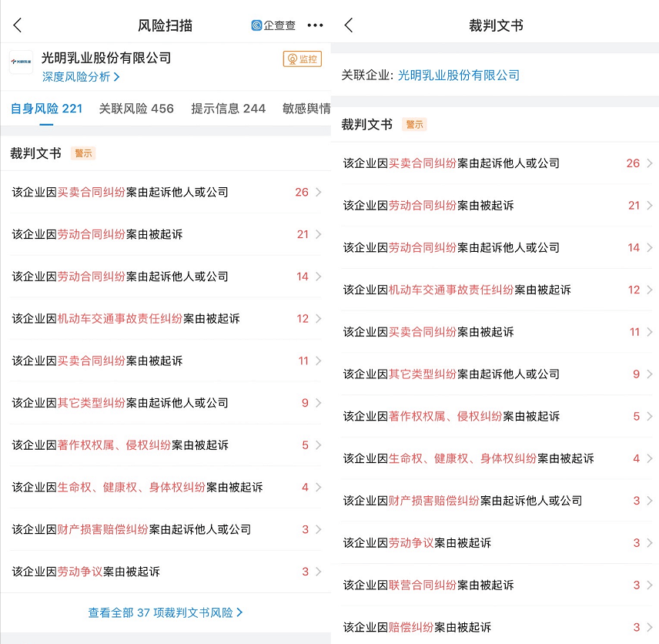
Task: Expand chevron for 机动车交通事故责任纠纷 on 裁判文书
Action: (x=650, y=290)
